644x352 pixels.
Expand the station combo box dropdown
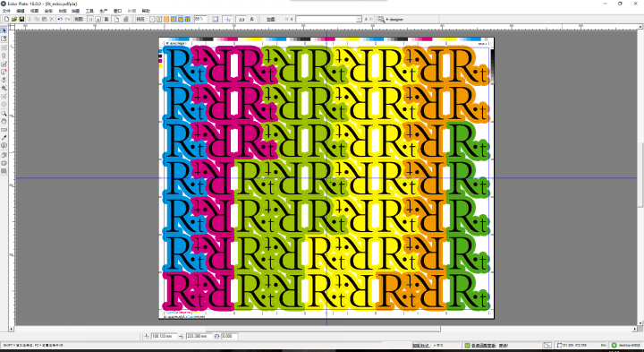359,20
